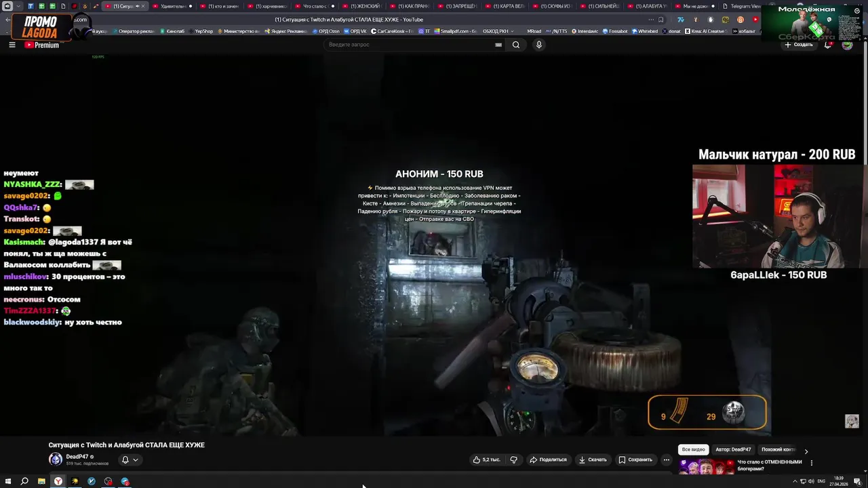Open the account avatar menu

pos(847,45)
